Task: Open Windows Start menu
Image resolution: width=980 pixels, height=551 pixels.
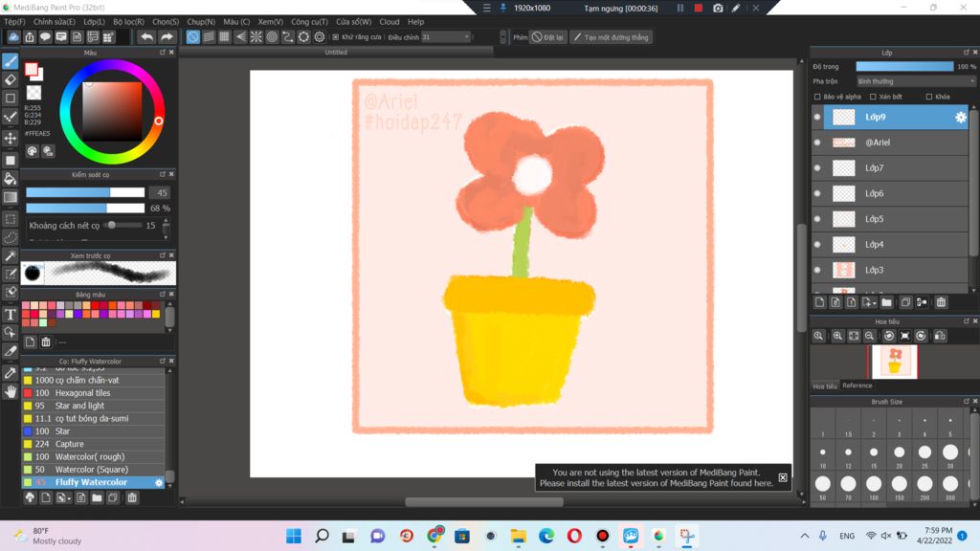Action: [294, 536]
